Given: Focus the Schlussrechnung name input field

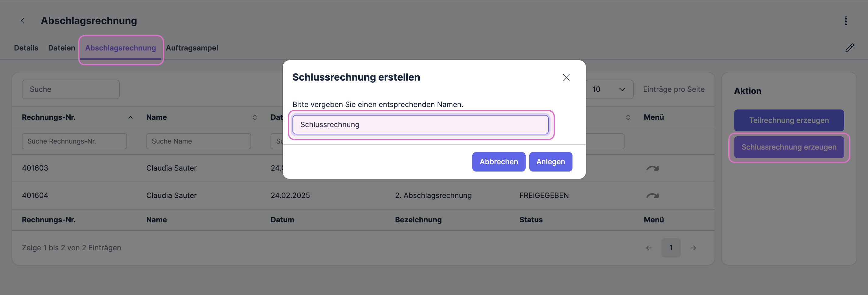Looking at the screenshot, I should (420, 125).
